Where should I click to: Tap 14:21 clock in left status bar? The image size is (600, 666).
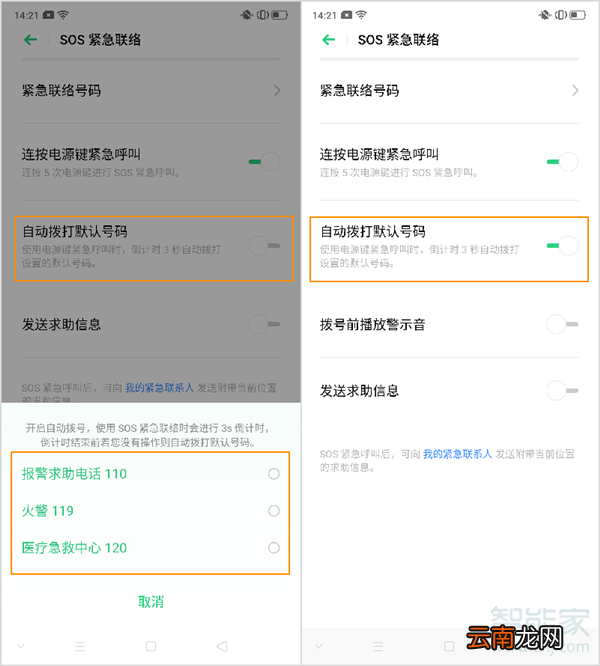pyautogui.click(x=26, y=16)
